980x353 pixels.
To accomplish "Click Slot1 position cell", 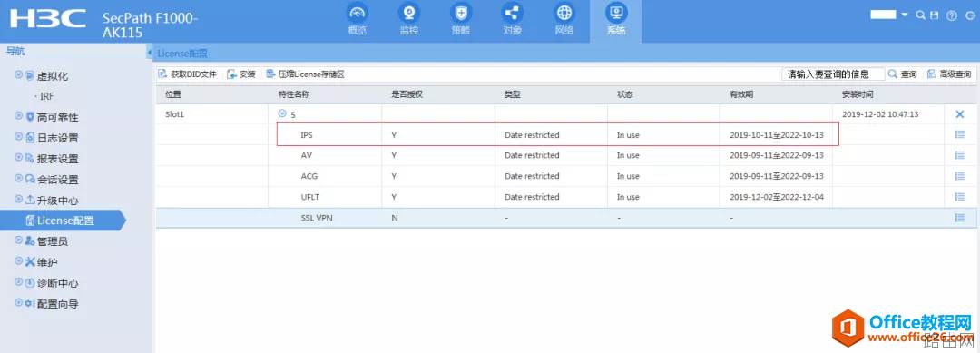I will (x=174, y=114).
